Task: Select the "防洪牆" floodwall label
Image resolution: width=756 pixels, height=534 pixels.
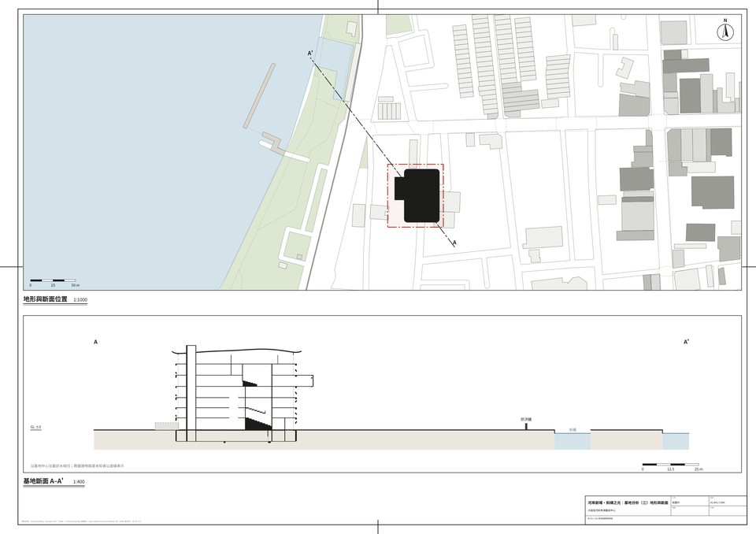Action: click(x=526, y=420)
